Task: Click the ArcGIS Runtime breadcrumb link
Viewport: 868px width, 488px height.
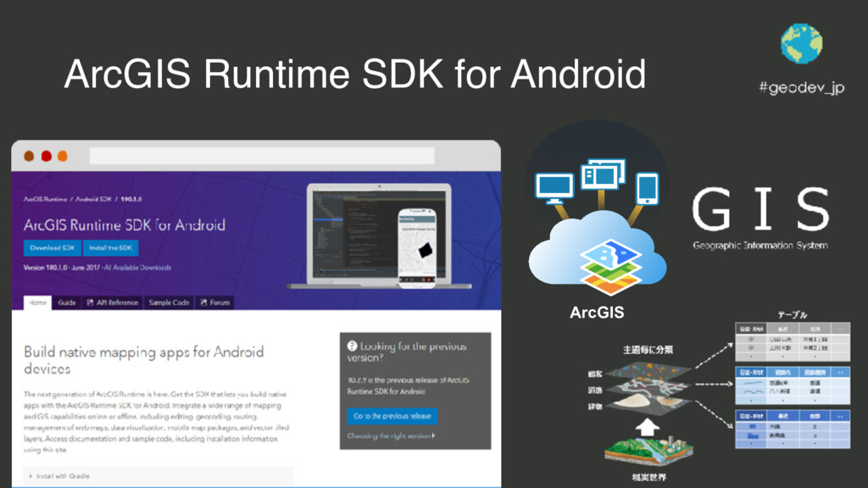Action: pyautogui.click(x=46, y=199)
